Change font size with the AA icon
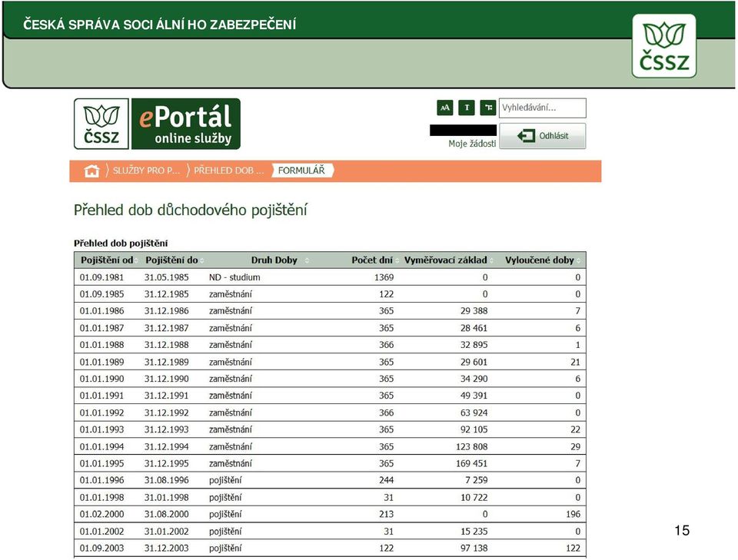 445,108
